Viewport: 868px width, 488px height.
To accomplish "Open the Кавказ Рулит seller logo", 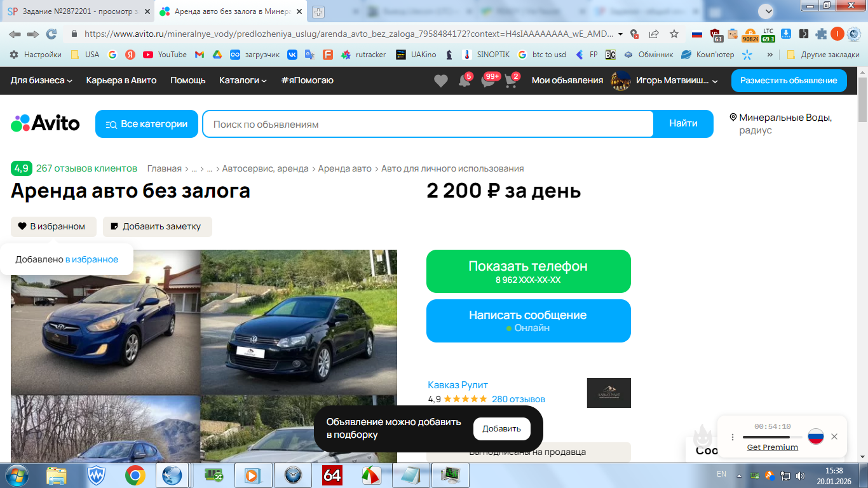I will (x=609, y=393).
